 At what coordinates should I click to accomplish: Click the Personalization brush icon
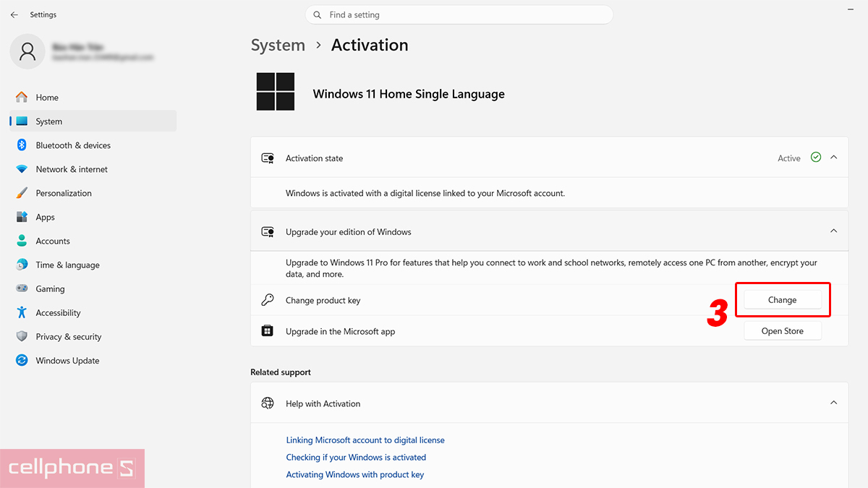coord(22,193)
